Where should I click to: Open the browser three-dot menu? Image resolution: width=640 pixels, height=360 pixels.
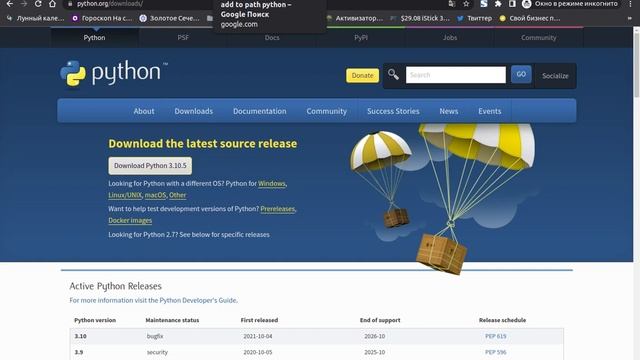click(x=630, y=4)
